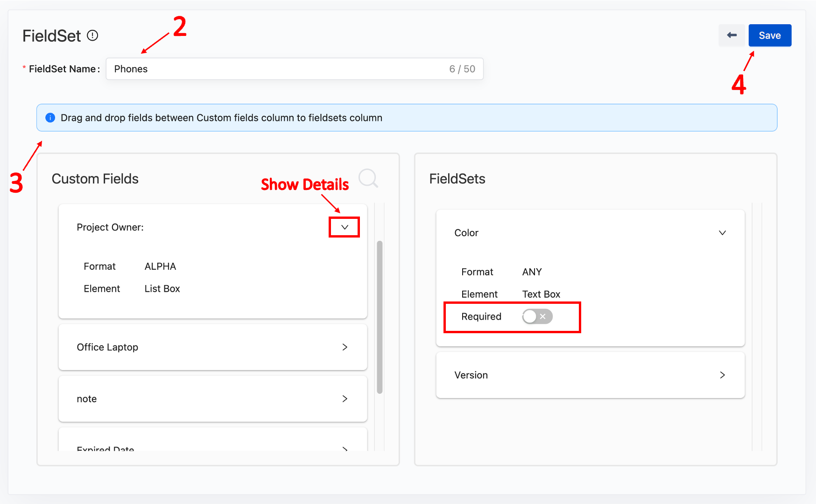The image size is (816, 504).
Task: Collapse the Project Owner details chevron
Action: 345,227
